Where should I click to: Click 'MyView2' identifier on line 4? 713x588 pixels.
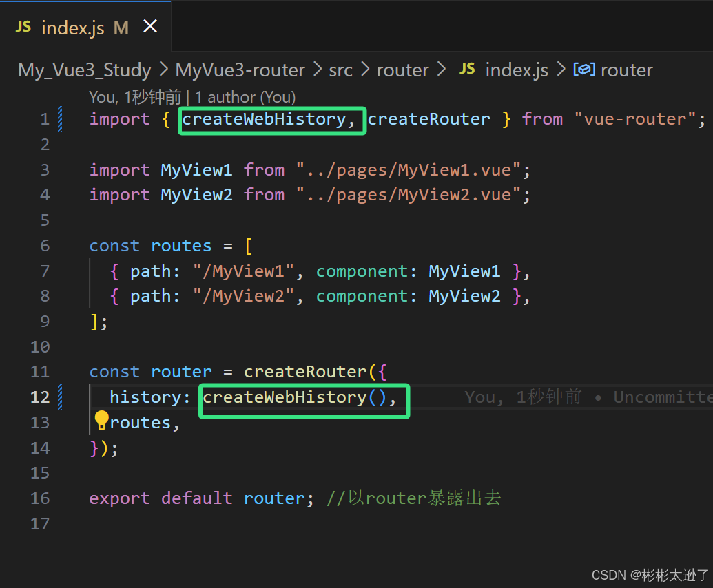tap(196, 196)
